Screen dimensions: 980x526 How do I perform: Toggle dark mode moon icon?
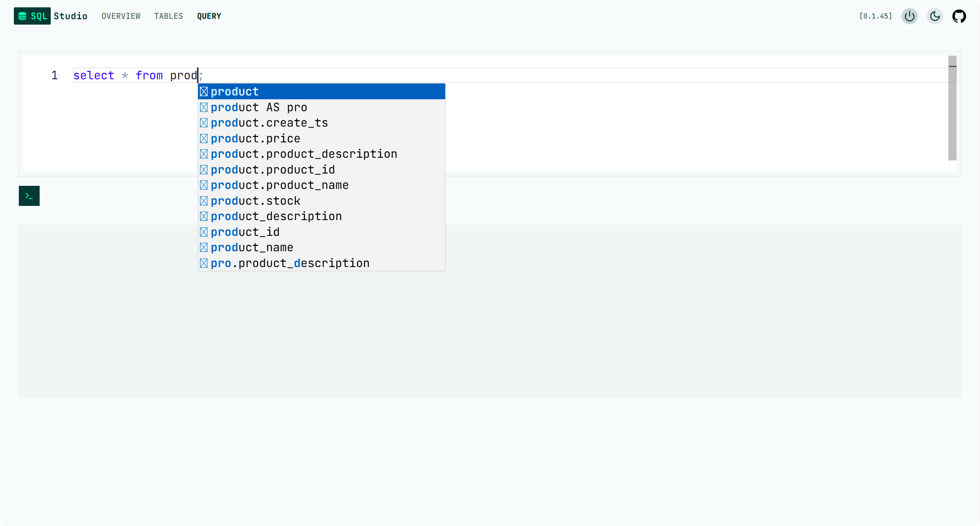935,16
